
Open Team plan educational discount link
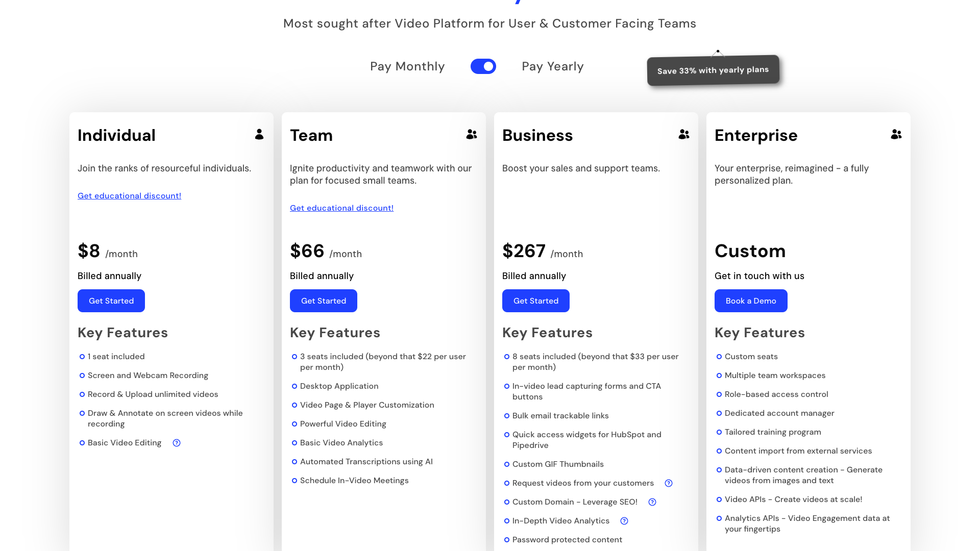(341, 208)
